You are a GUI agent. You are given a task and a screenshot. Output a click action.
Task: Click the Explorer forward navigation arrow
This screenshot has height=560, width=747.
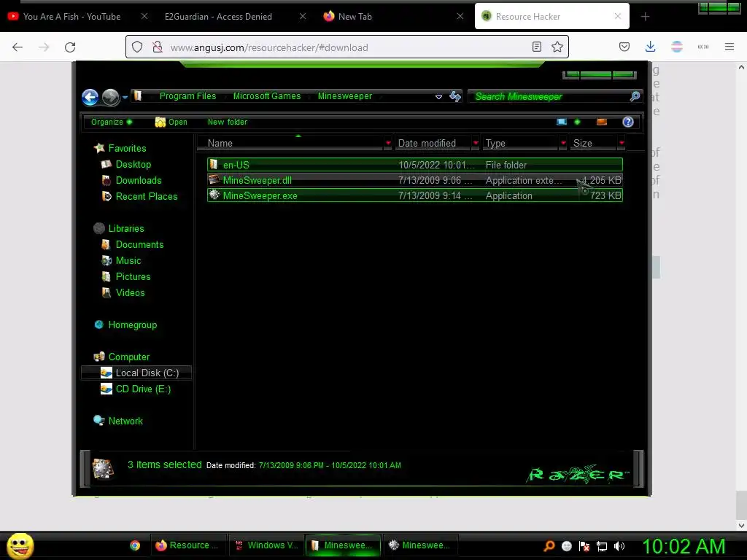click(111, 97)
